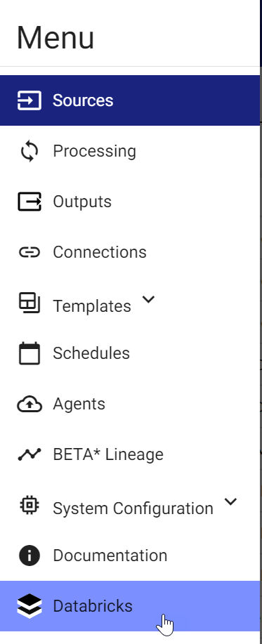Image resolution: width=262 pixels, height=644 pixels.
Task: Click the Lineage graph line icon
Action: (30, 454)
